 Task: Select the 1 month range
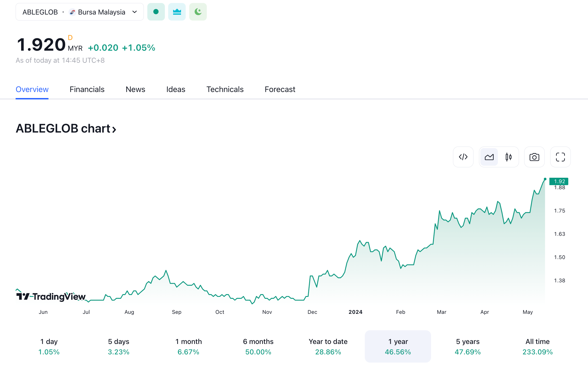click(x=188, y=346)
